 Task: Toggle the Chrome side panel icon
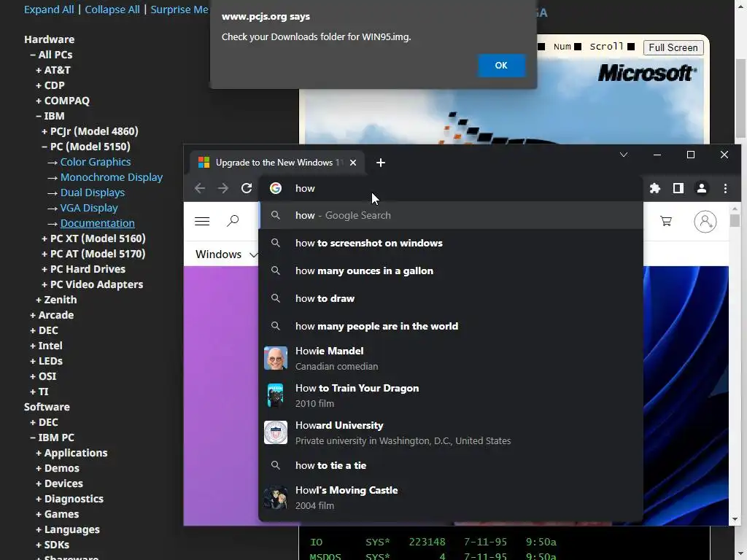pos(678,188)
